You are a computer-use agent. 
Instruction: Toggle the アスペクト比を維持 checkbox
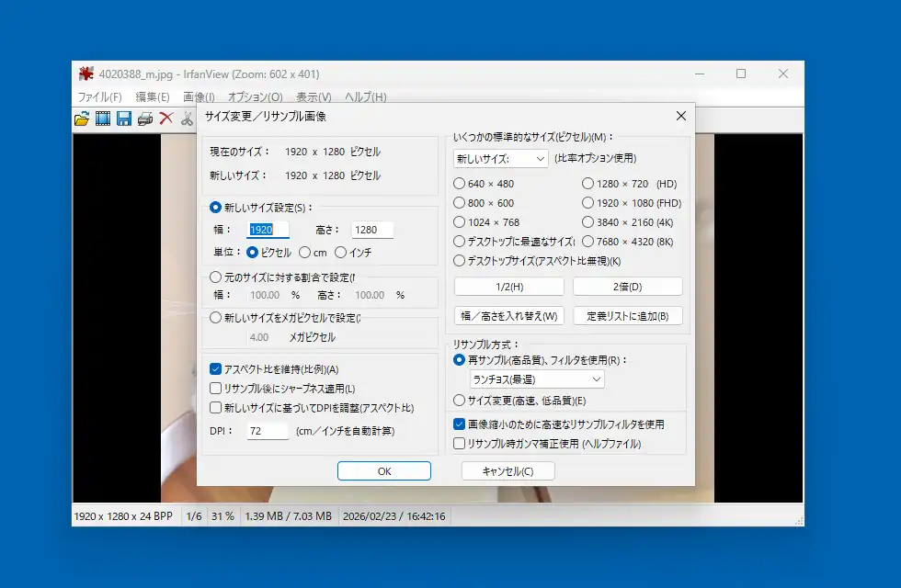[216, 368]
